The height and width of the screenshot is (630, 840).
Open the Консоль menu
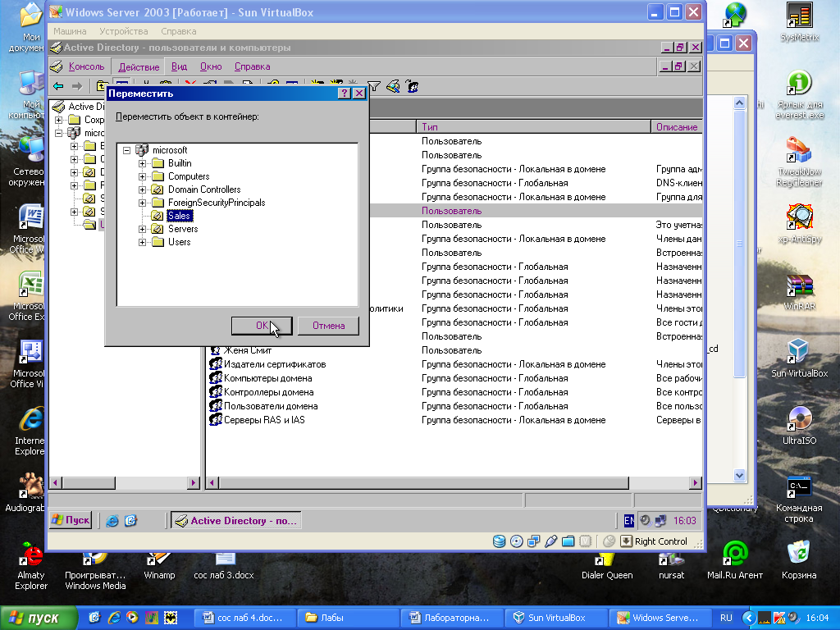coord(86,67)
